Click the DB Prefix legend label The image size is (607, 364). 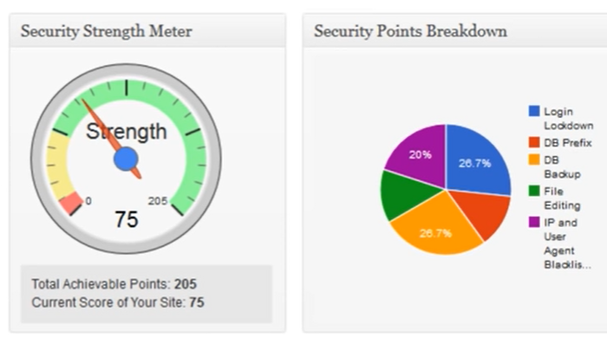[x=568, y=143]
